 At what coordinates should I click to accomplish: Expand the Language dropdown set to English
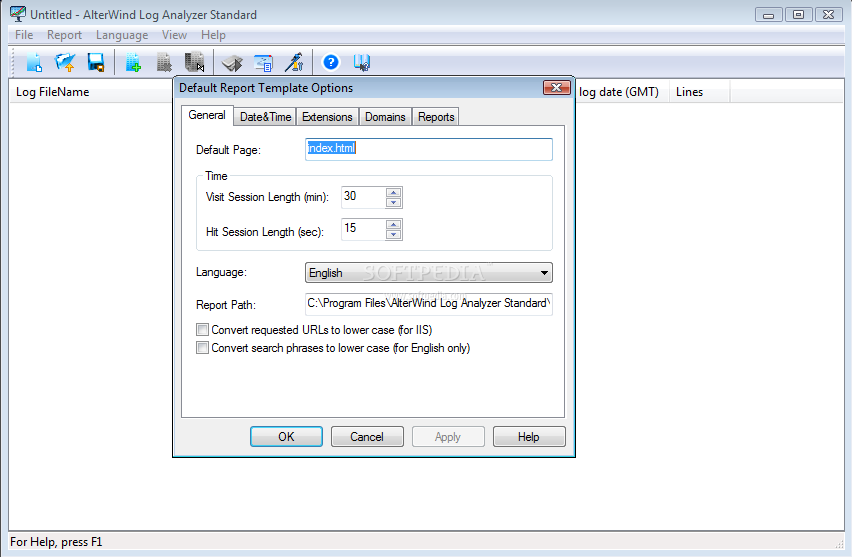429,272
